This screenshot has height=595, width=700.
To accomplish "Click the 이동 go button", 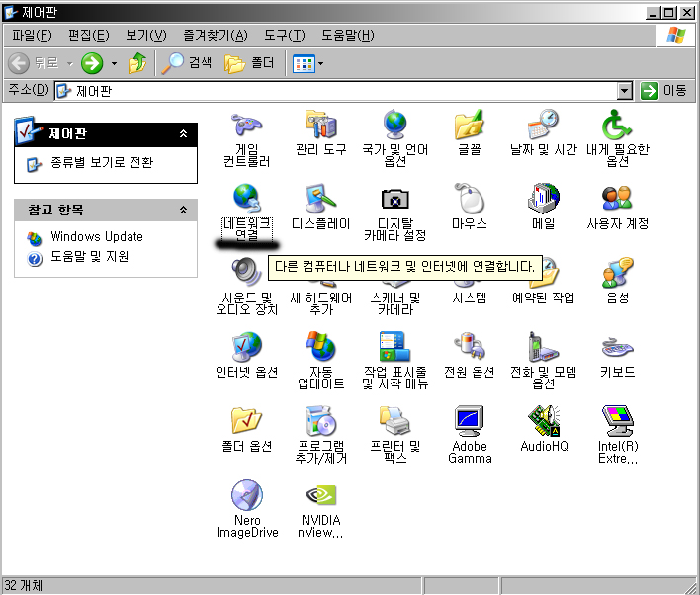I will (x=663, y=91).
